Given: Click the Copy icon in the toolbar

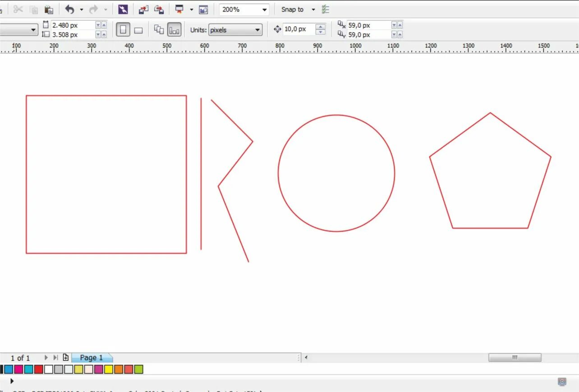Looking at the screenshot, I should click(x=33, y=9).
